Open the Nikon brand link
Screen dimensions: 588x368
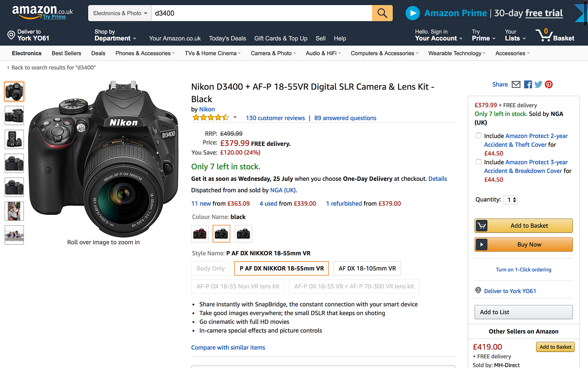coord(207,109)
